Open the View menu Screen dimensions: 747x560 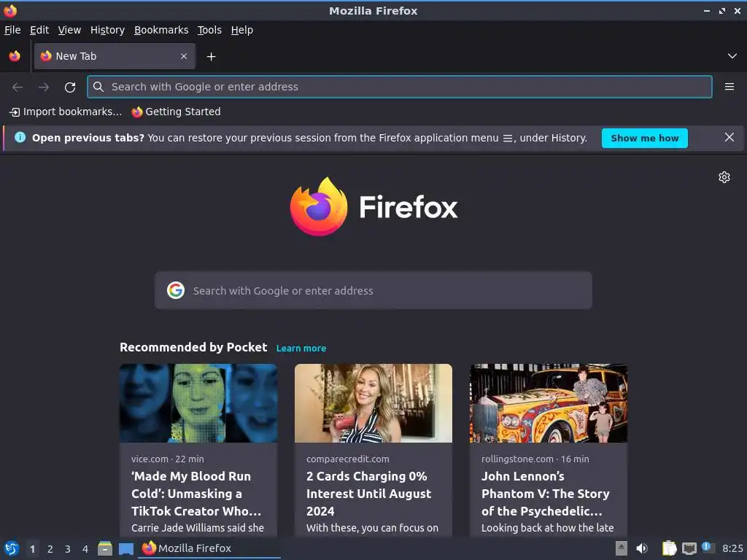pyautogui.click(x=69, y=30)
